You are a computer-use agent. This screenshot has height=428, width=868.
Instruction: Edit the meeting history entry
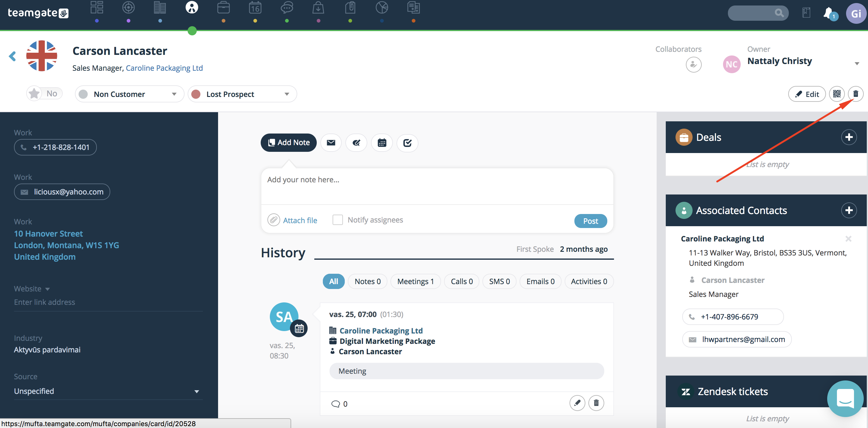(x=577, y=403)
